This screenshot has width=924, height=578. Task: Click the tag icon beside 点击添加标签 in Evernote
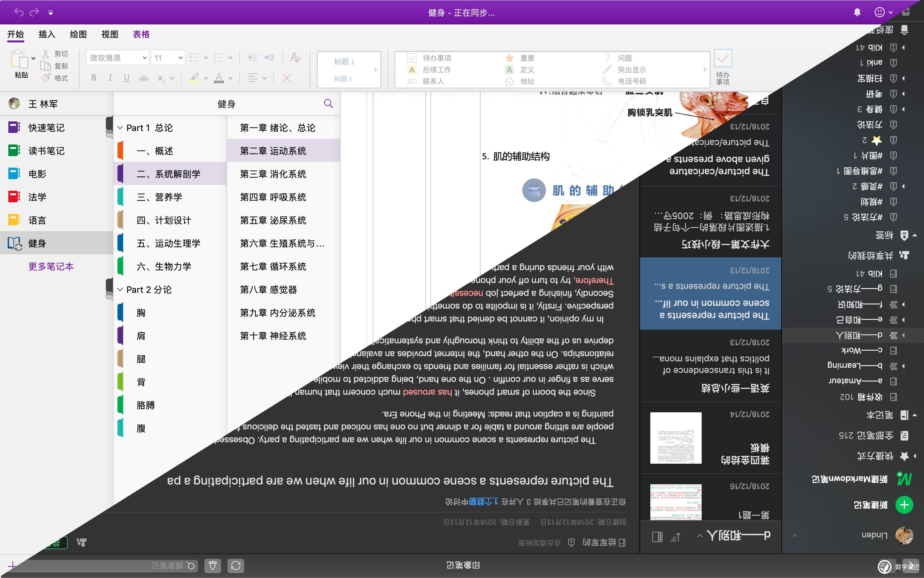coord(571,543)
